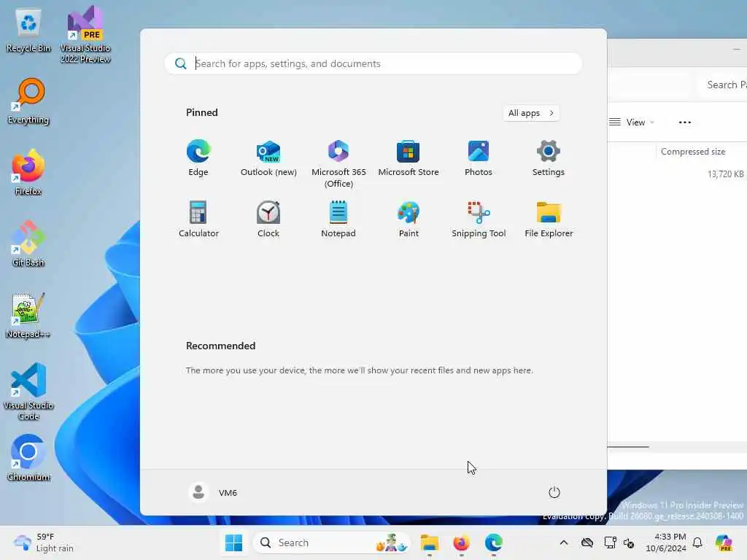Select the Firefox desktop shortcut
747x560 pixels.
click(28, 172)
